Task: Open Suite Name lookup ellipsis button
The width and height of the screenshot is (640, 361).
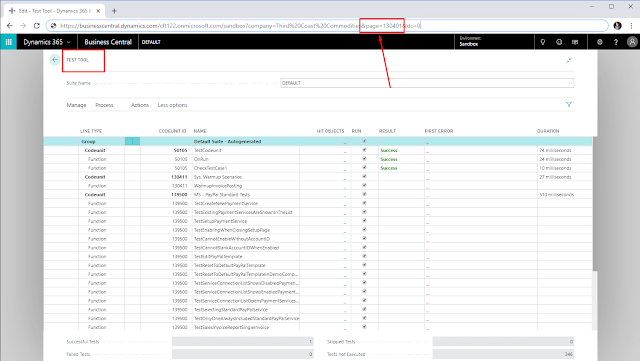Action: (569, 83)
